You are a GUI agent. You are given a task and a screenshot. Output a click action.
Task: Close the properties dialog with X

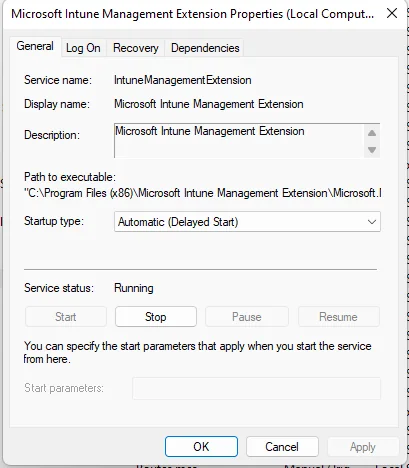tap(392, 13)
